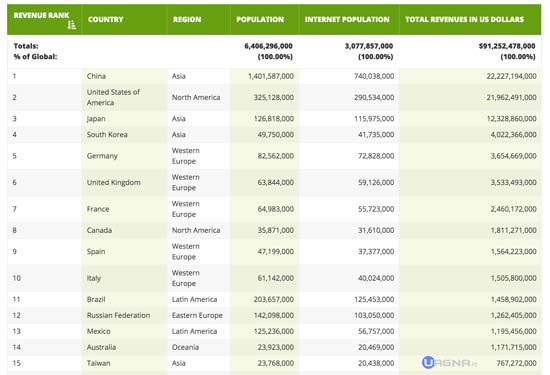Click Italy's revenue 1,505,800,000

(x=513, y=278)
